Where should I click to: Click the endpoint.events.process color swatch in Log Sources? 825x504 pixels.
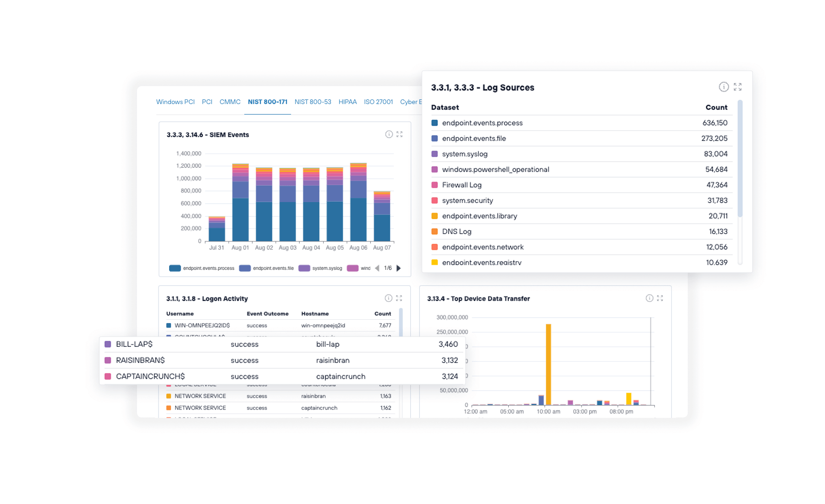tap(434, 123)
